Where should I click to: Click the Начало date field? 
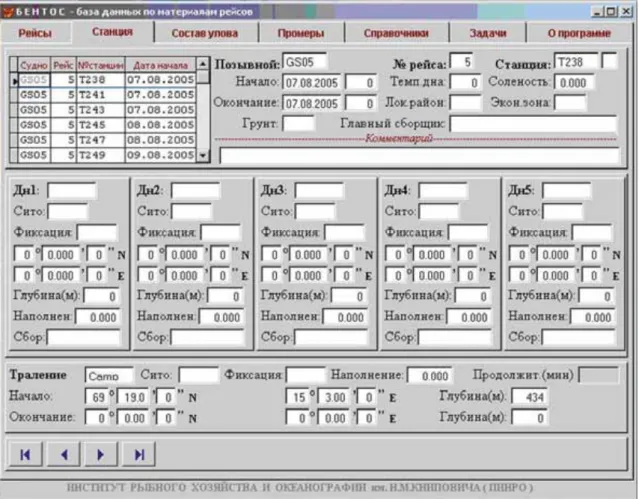pyautogui.click(x=312, y=83)
